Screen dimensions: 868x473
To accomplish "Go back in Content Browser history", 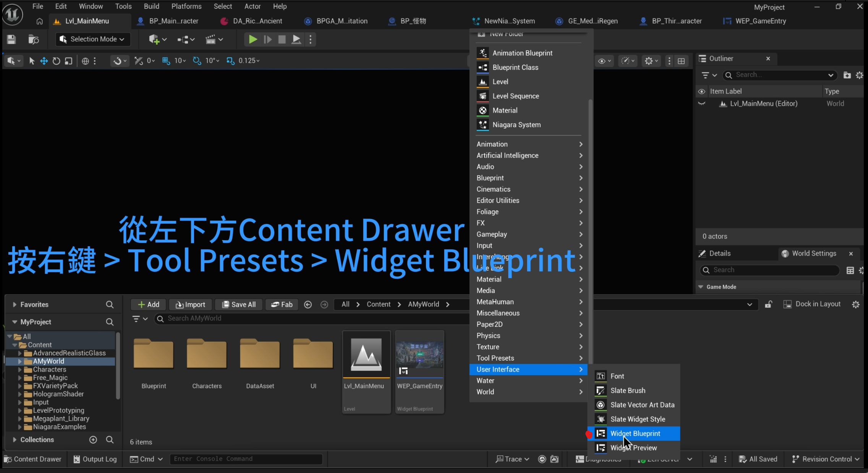I will pyautogui.click(x=308, y=304).
